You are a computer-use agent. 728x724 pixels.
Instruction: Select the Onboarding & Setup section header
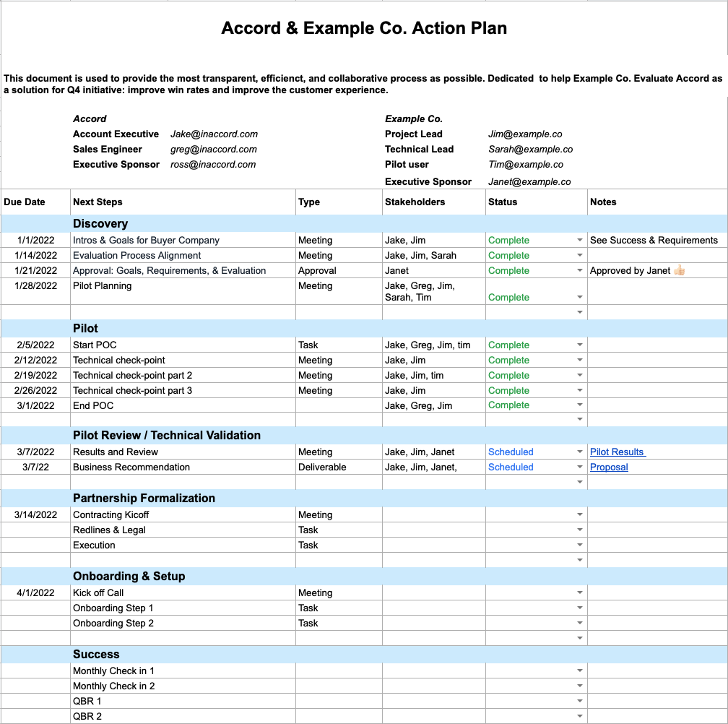coord(129,576)
